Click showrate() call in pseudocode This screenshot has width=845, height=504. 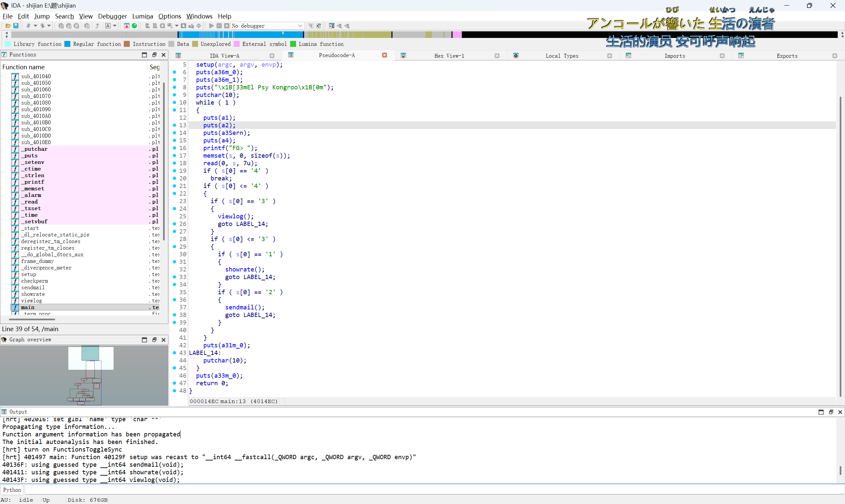coord(245,269)
